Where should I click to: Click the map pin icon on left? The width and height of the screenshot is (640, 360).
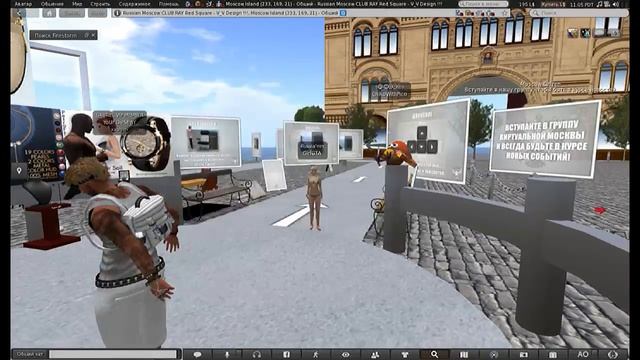tap(19, 171)
